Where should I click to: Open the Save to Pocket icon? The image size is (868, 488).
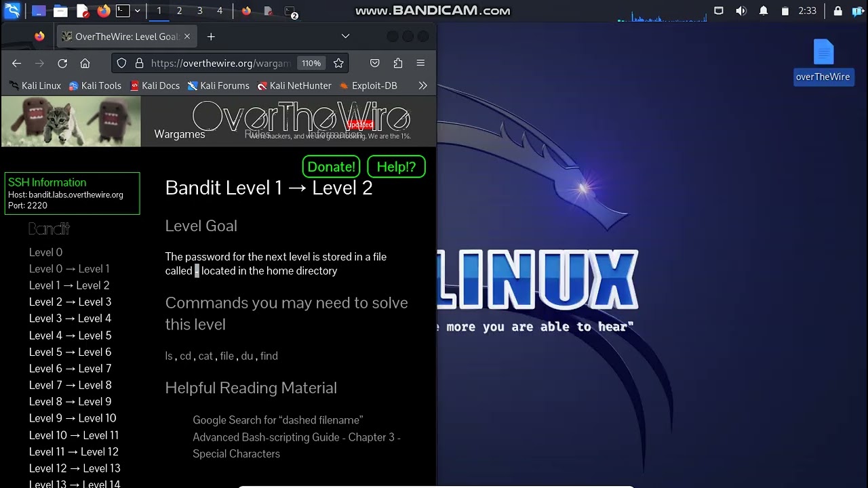[374, 63]
